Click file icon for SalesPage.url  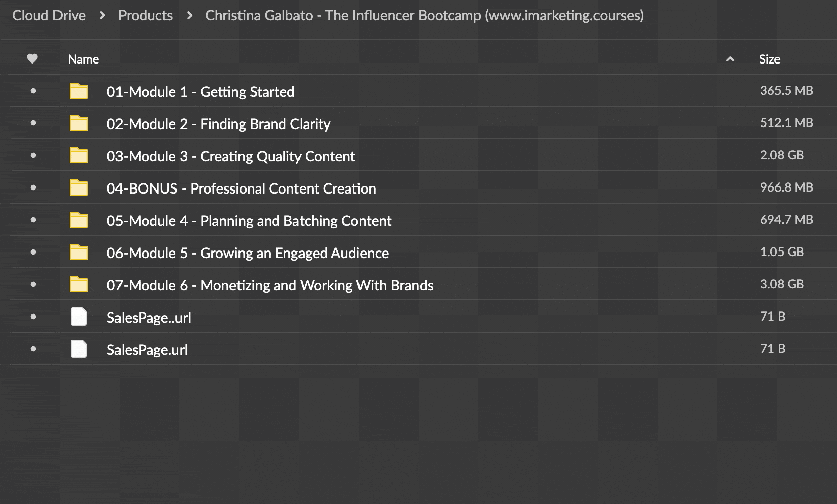pos(79,349)
